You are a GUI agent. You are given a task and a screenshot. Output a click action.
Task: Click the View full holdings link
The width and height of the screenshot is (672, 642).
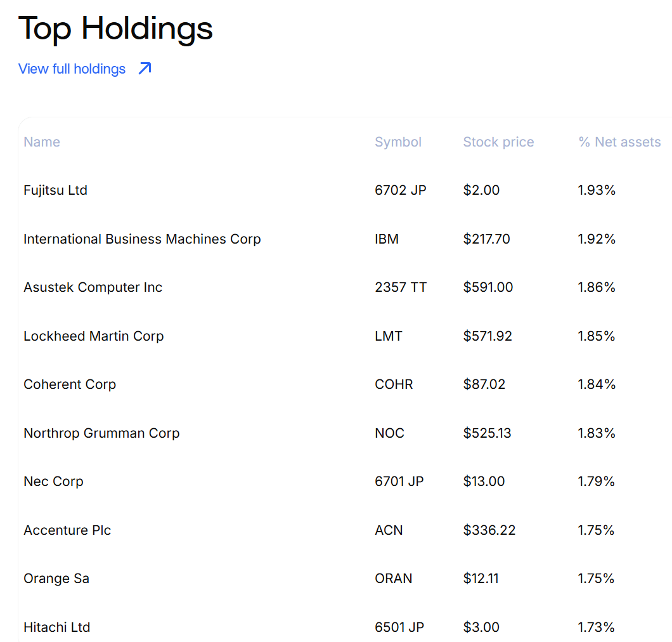72,69
